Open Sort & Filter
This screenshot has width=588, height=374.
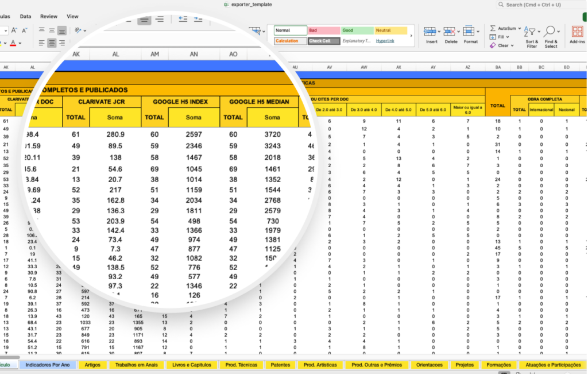[x=532, y=37]
